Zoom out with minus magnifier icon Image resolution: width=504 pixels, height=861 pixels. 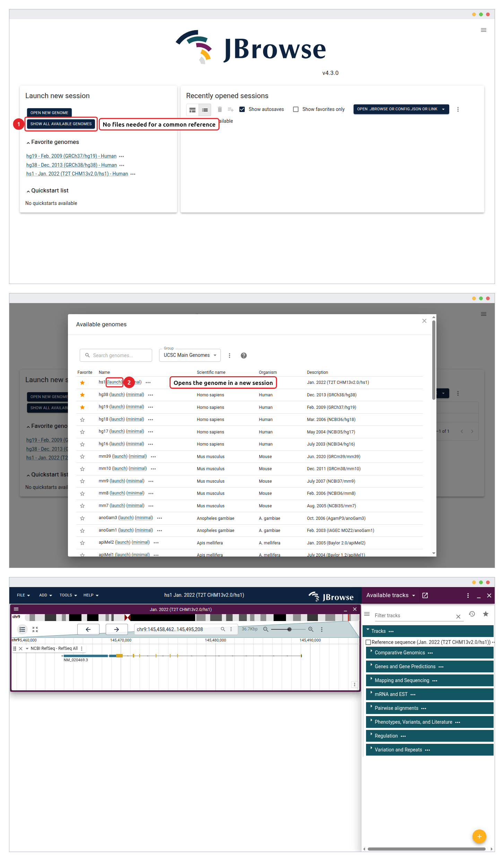(266, 629)
